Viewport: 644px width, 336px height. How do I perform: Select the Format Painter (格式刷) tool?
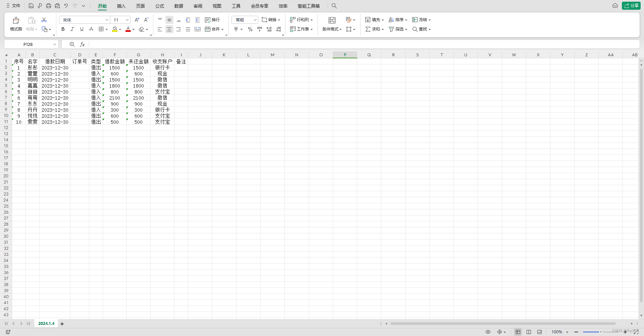coord(16,24)
